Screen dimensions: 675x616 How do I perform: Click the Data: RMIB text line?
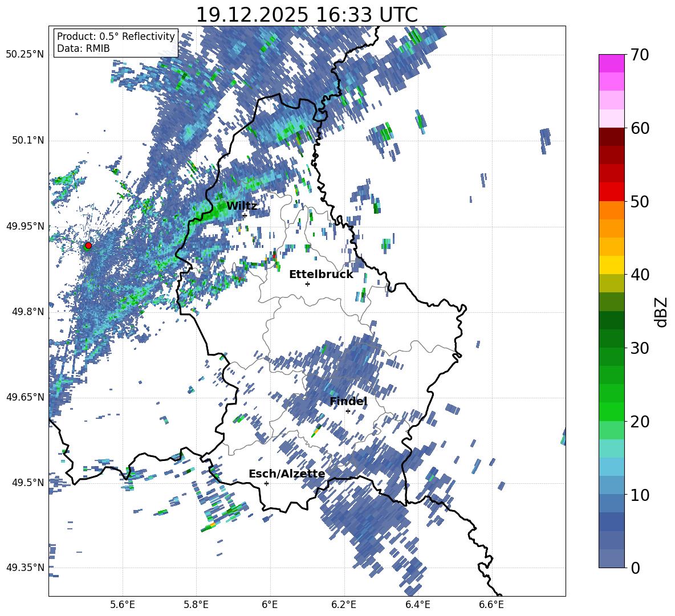[83, 48]
